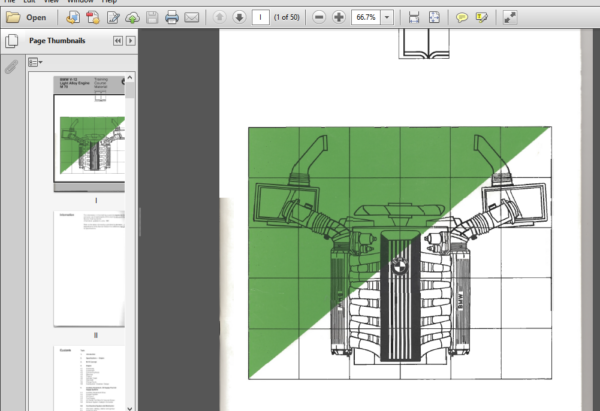Click the Save floppy disk icon
Image resolution: width=600 pixels, height=411 pixels.
pyautogui.click(x=152, y=17)
